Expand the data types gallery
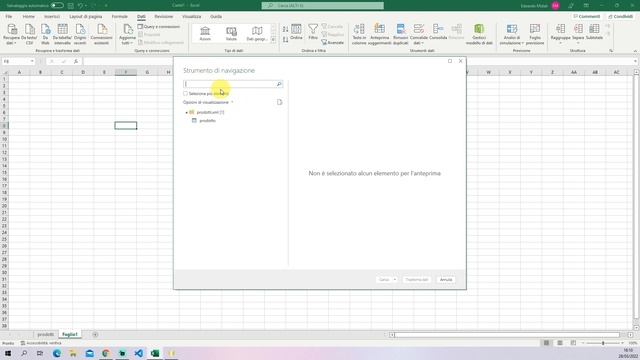The width and height of the screenshot is (640, 360). click(273, 40)
